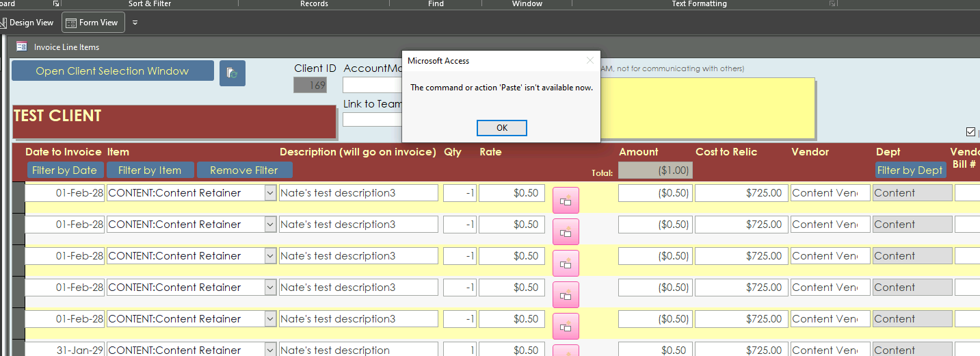Image resolution: width=980 pixels, height=356 pixels.
Task: Click the pink action button in fourth row
Action: pos(566,295)
